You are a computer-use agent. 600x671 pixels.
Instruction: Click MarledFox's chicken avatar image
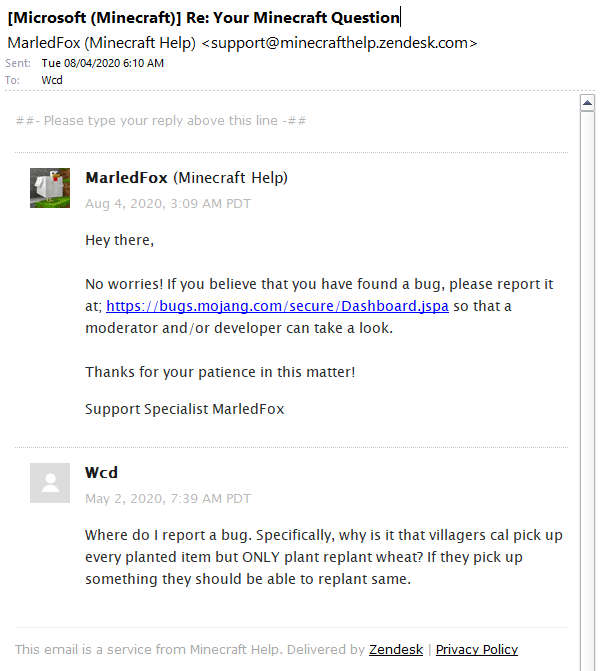(x=50, y=188)
